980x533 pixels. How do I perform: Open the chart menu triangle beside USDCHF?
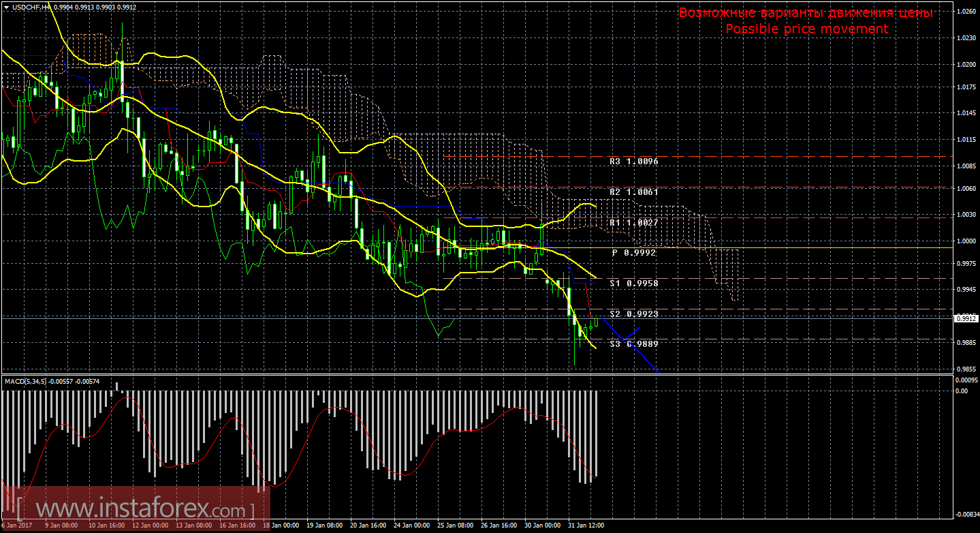tap(6, 7)
